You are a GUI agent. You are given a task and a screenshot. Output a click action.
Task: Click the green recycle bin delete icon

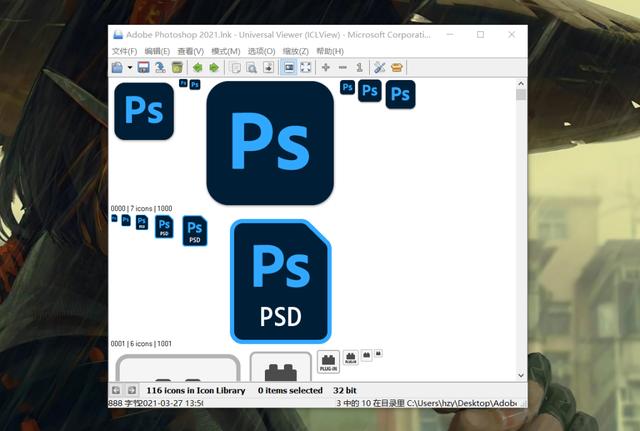point(177,67)
